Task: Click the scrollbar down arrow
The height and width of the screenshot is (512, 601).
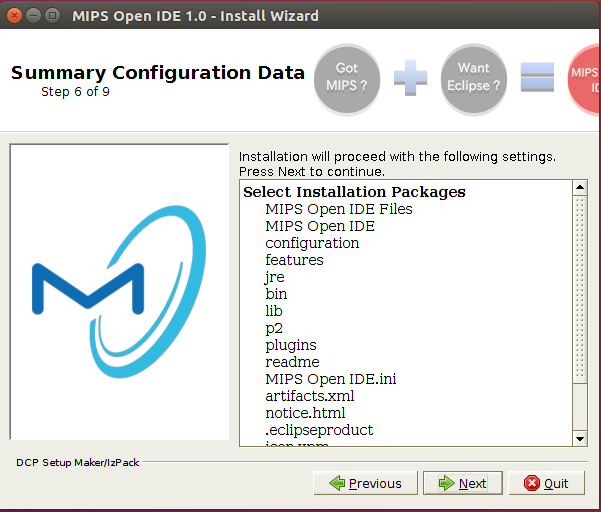Action: 580,439
